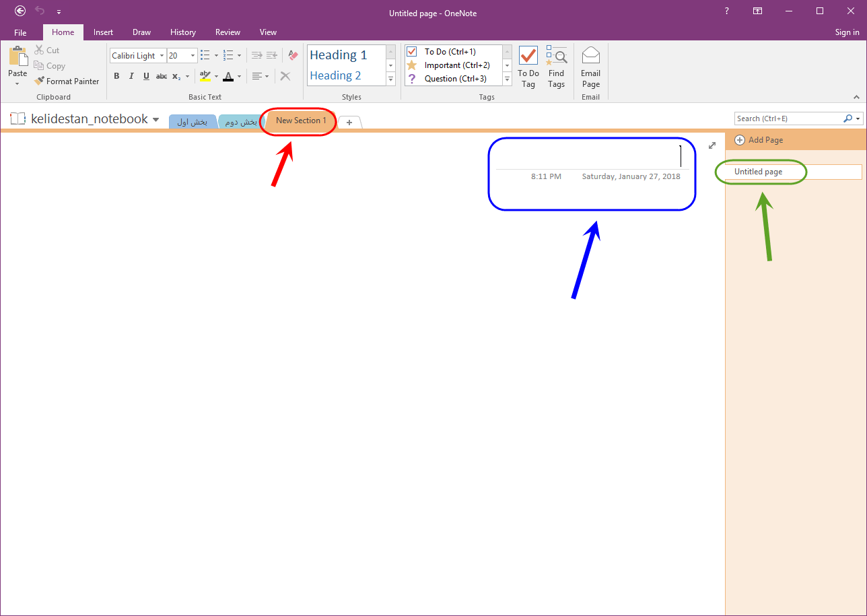867x616 pixels.
Task: Create a new section with plus tab
Action: (x=349, y=122)
